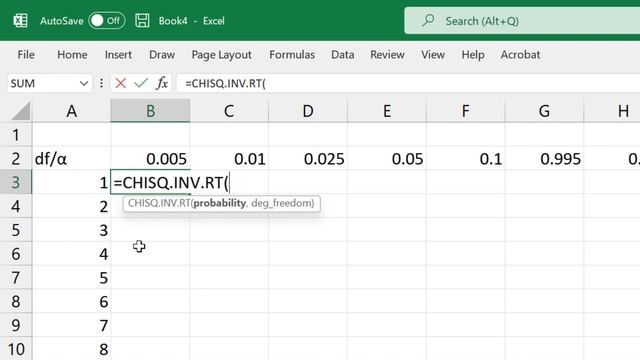Select row 5 header
Screen dimensions: 640x360
[x=16, y=230]
